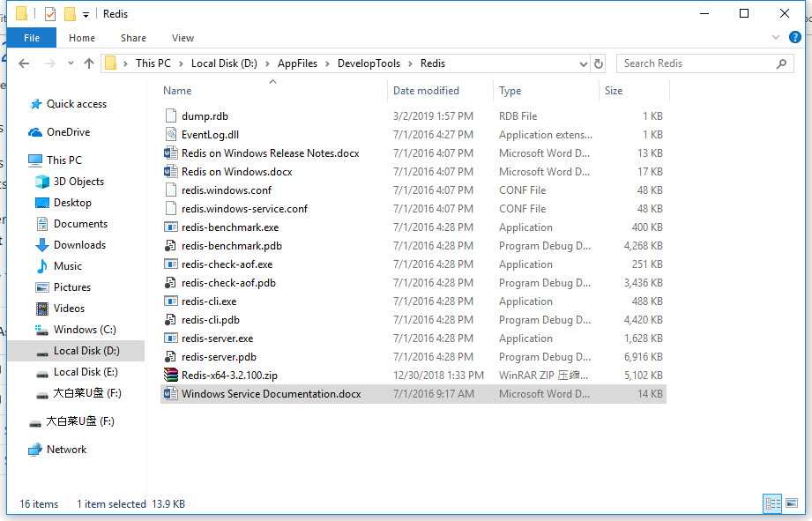Switch to the Home ribbon tab

(x=82, y=38)
